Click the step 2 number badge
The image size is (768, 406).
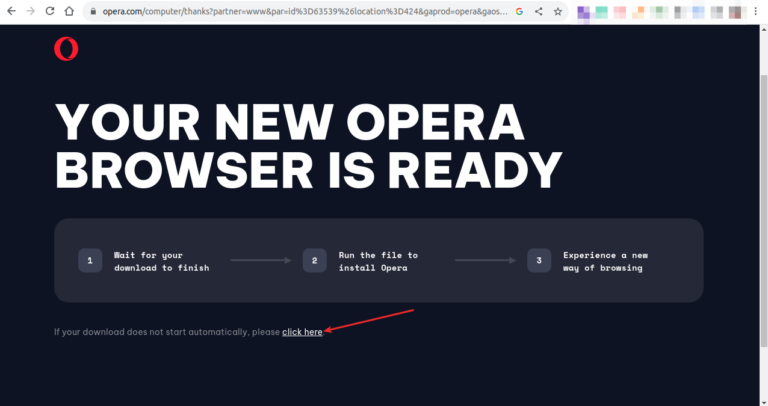314,261
